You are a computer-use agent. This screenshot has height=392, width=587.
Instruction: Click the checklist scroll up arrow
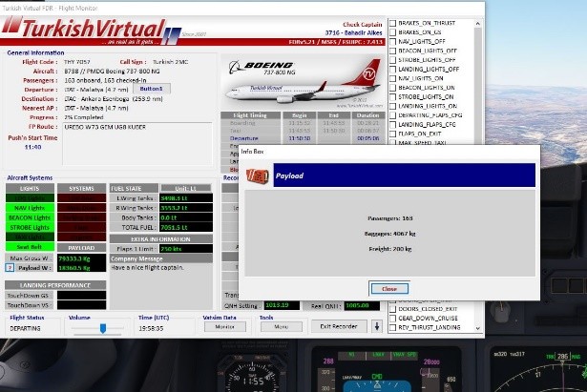(x=477, y=24)
